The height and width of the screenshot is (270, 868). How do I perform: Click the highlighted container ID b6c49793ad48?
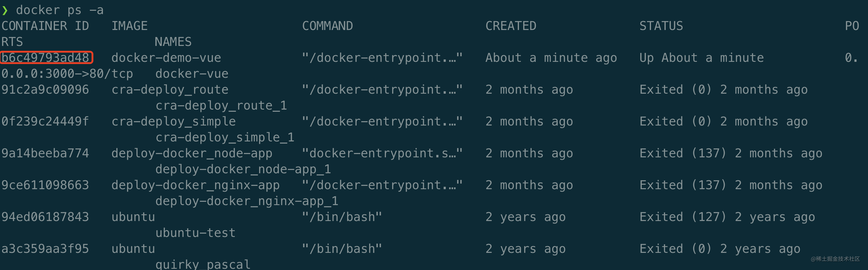point(46,58)
